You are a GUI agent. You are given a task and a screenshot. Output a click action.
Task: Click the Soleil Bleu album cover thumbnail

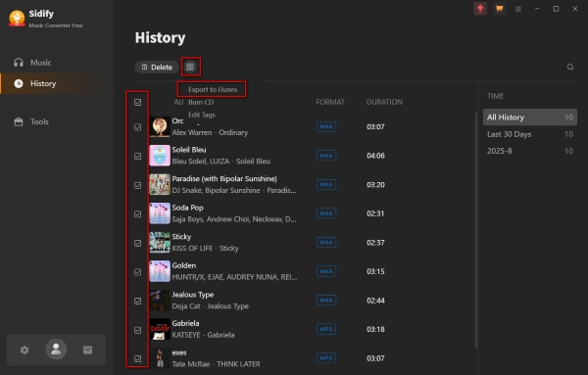pyautogui.click(x=160, y=156)
